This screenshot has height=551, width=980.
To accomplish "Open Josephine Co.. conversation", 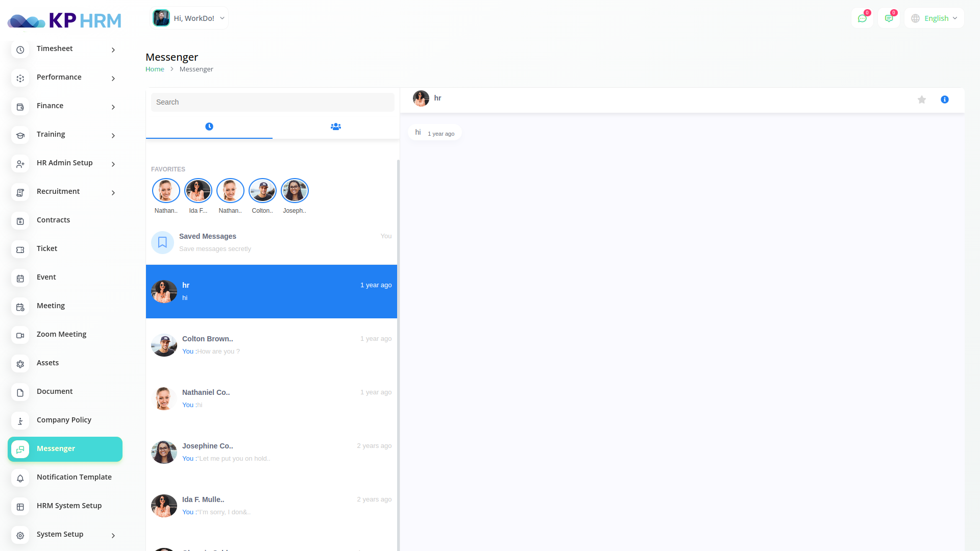I will coord(272,452).
